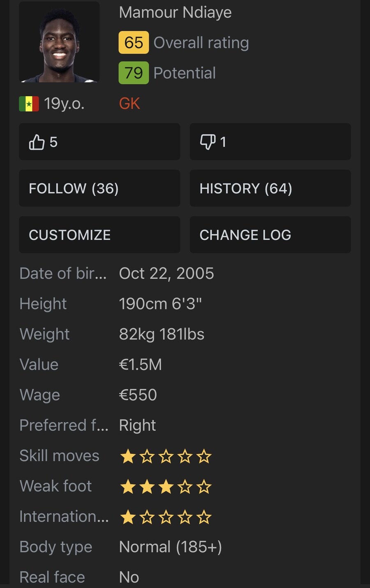Click the player name Mamour Ndiaye
370x588 pixels.
[x=175, y=12]
